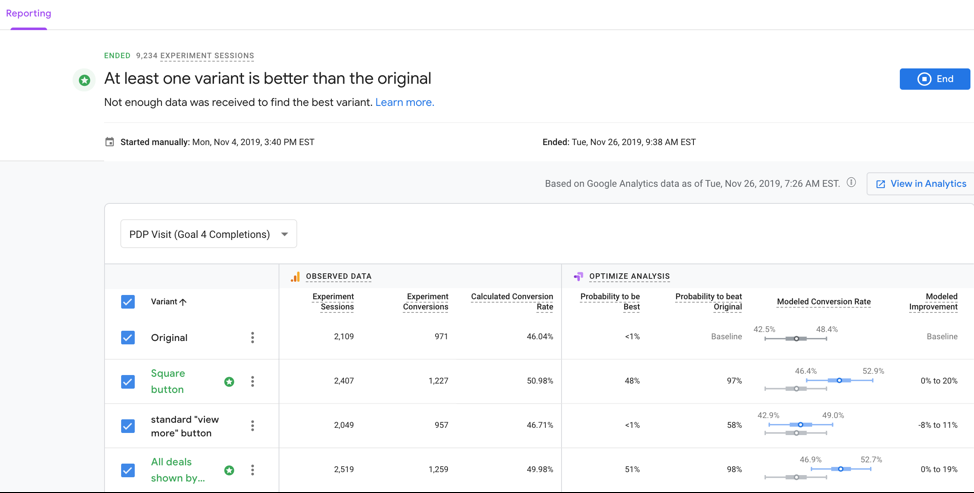The height and width of the screenshot is (493, 974).
Task: Click the info icon beside Analytics data date
Action: click(x=851, y=183)
